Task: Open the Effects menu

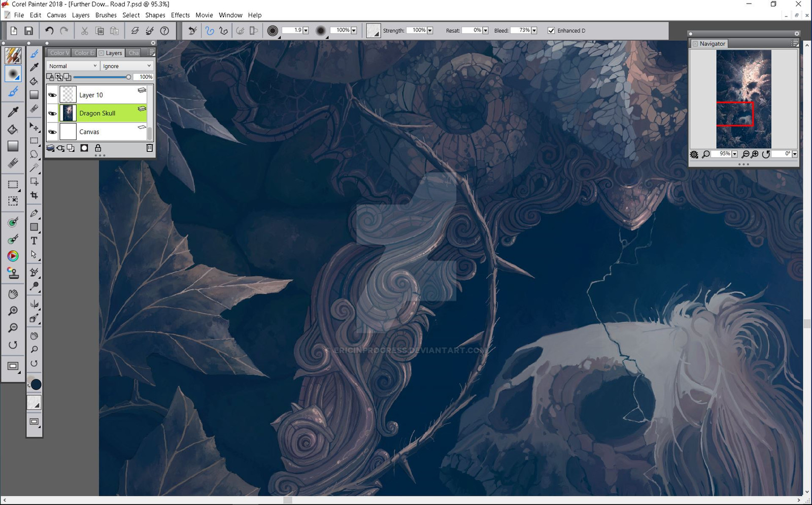Action: coord(180,15)
